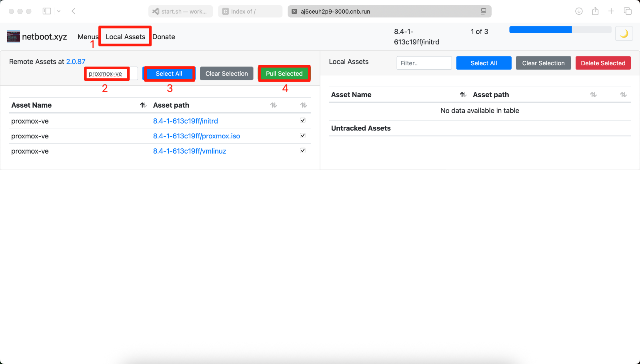This screenshot has height=364, width=640.
Task: Expand the sidebar options chevron dropdown
Action: pyautogui.click(x=59, y=11)
